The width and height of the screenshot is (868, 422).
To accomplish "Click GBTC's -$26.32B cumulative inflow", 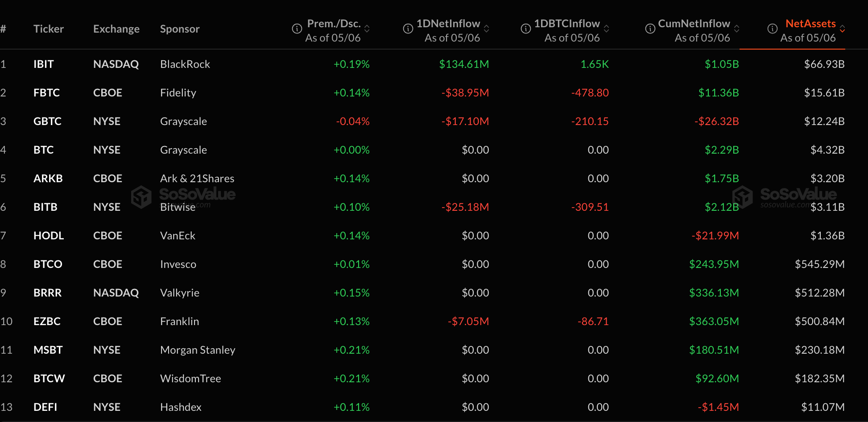I will [x=717, y=121].
